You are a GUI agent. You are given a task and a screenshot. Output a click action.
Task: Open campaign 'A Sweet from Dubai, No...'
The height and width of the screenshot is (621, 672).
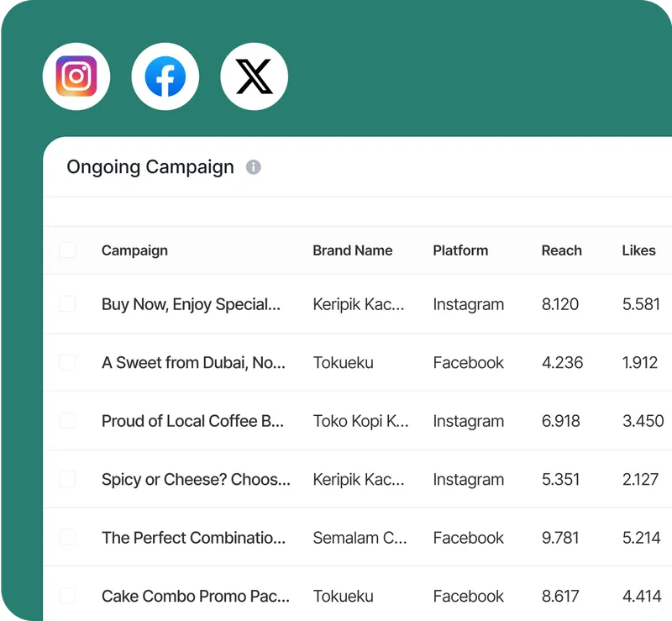coord(193,363)
